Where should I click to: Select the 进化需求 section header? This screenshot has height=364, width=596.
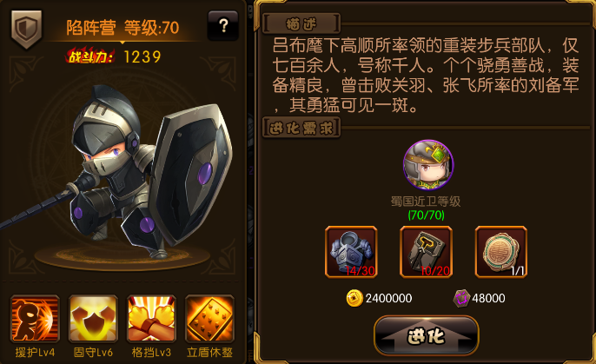tap(301, 128)
